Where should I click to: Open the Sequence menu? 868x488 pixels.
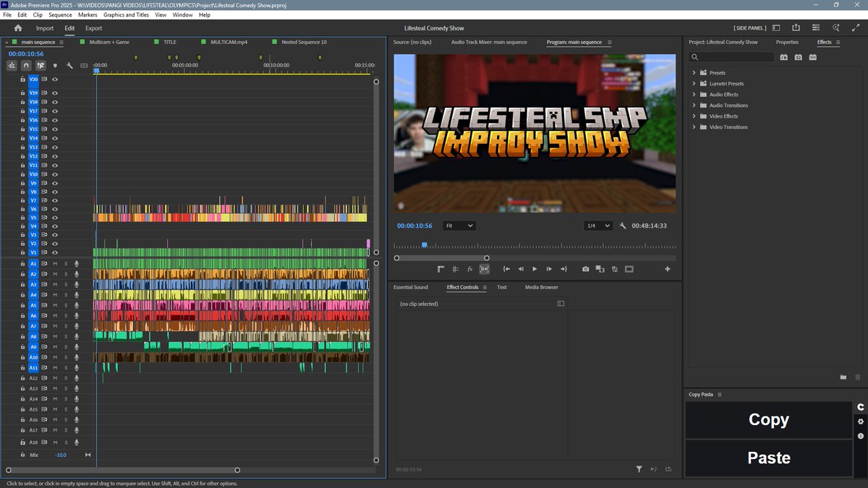60,14
